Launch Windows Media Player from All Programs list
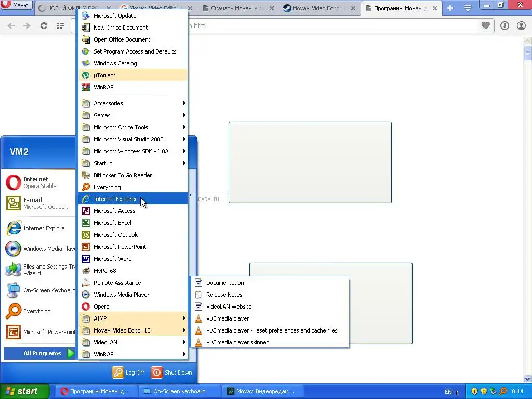This screenshot has width=532, height=399. (133, 295)
